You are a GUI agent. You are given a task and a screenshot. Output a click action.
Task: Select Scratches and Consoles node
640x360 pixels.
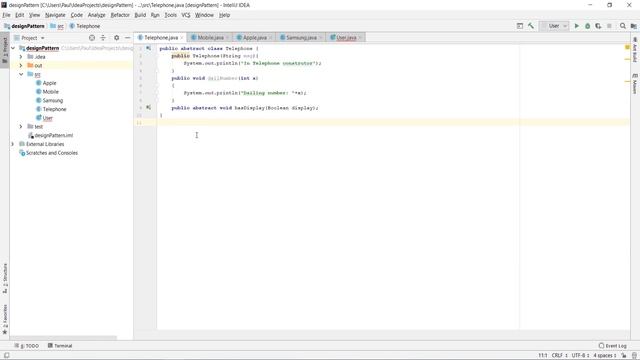tap(51, 153)
